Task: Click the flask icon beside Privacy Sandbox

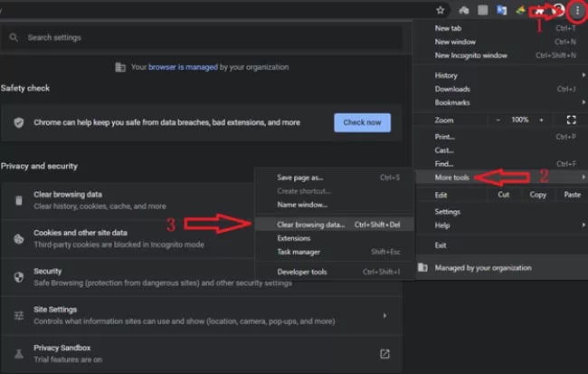Action: [19, 354]
